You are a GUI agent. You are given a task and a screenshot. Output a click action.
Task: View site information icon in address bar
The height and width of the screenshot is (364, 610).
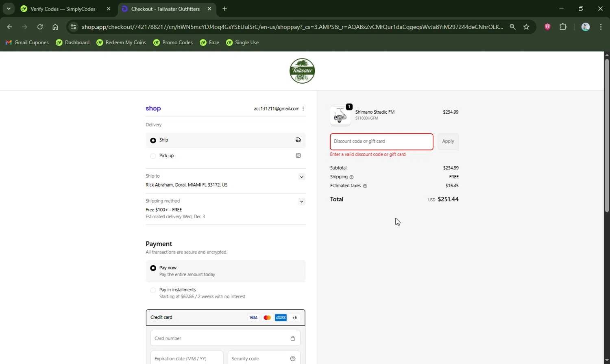click(73, 27)
